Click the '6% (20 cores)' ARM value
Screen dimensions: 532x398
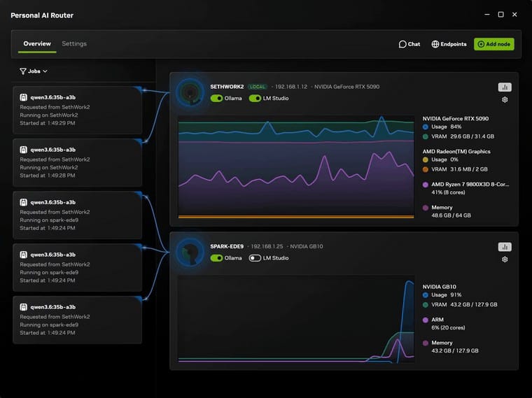click(448, 328)
